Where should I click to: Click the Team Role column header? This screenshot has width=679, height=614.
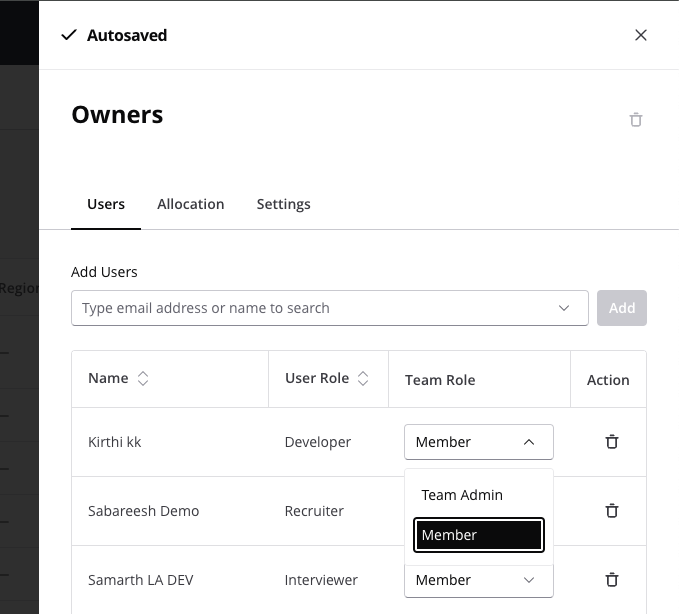point(440,380)
